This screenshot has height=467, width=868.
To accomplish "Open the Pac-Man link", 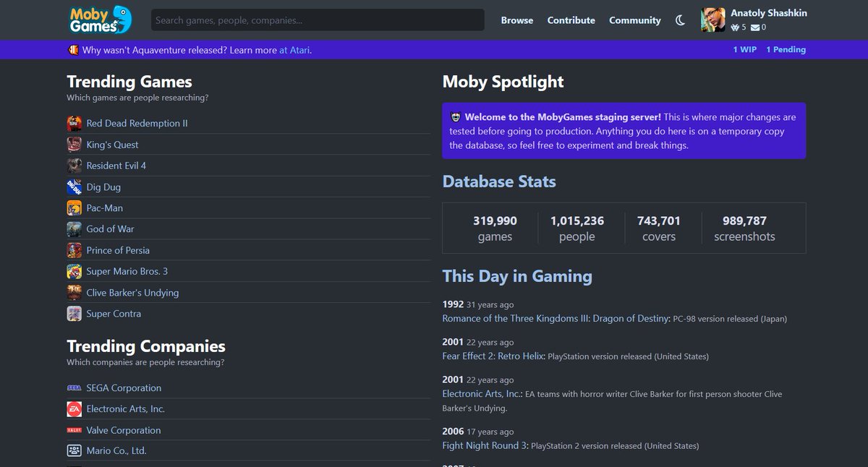I will (x=105, y=208).
